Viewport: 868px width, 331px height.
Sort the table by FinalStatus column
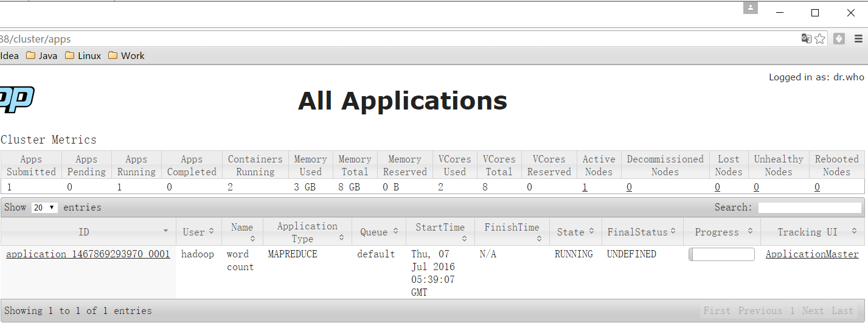pos(642,232)
